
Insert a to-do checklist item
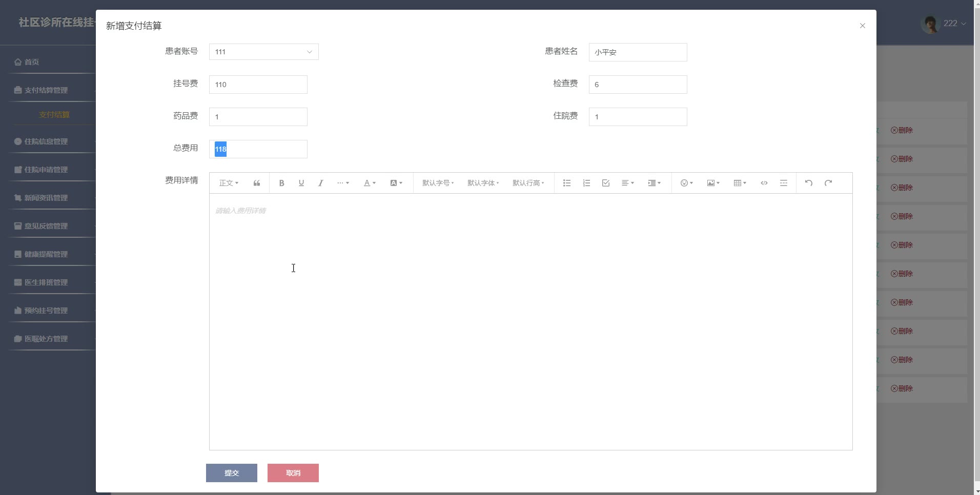[606, 183]
